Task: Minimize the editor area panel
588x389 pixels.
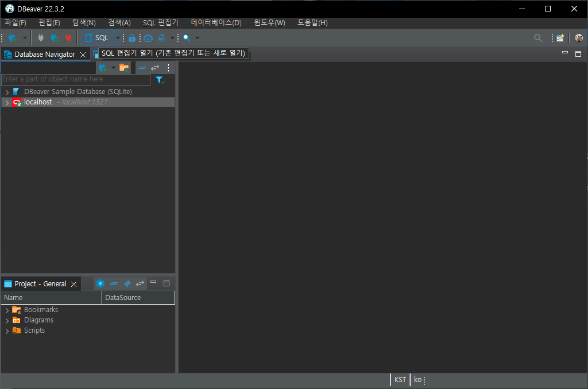Action: (565, 53)
